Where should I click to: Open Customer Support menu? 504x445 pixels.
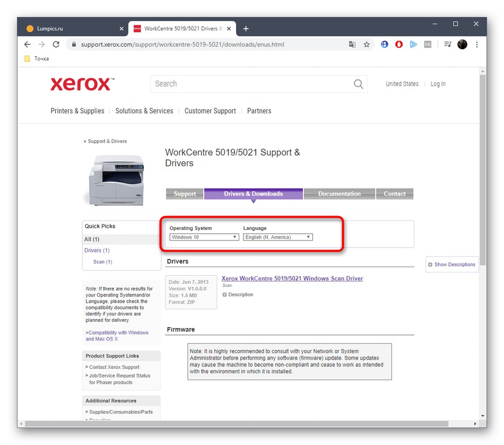(210, 111)
